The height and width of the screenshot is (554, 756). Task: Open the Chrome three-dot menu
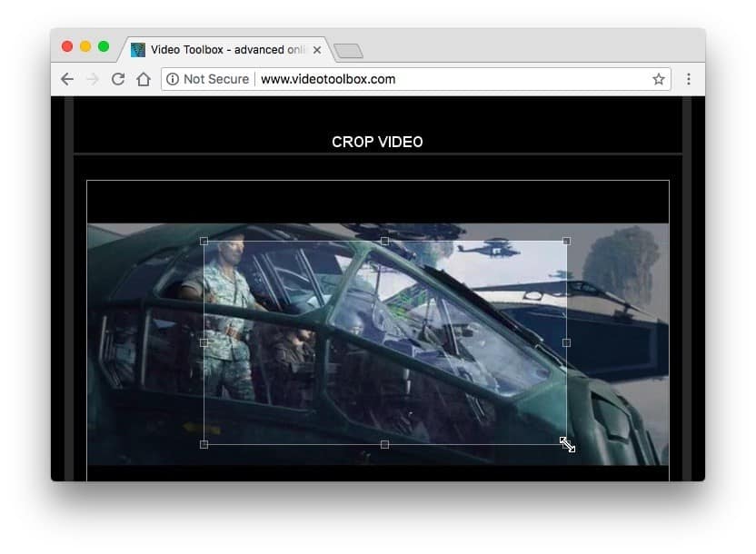pos(688,79)
